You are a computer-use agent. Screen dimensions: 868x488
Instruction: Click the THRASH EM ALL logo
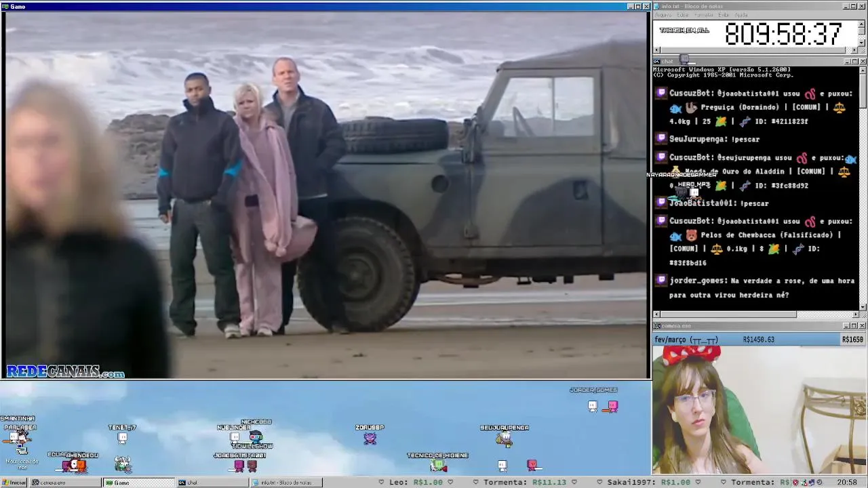click(x=684, y=30)
